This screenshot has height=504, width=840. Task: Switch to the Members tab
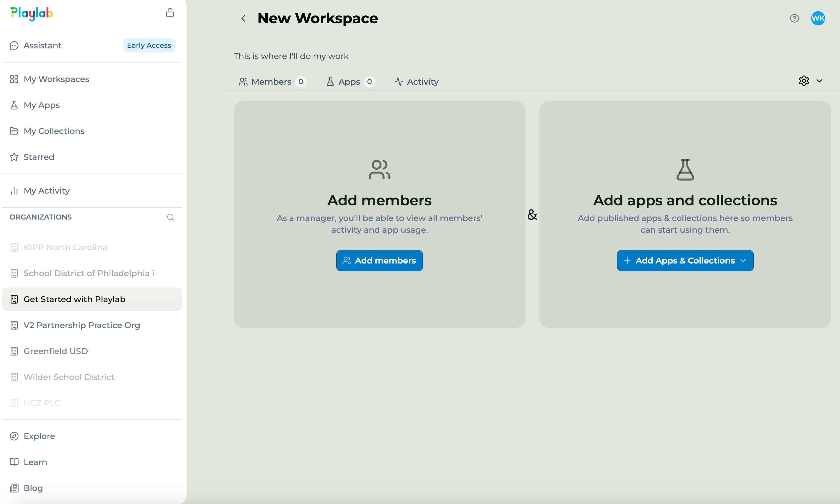(x=272, y=82)
